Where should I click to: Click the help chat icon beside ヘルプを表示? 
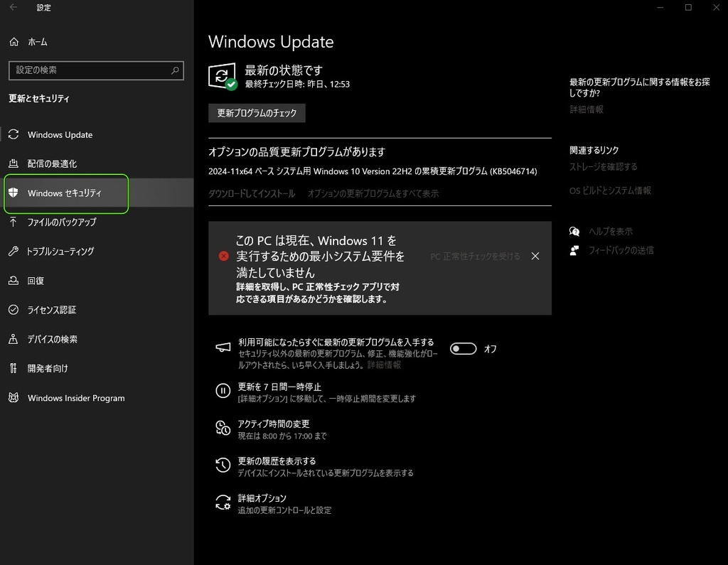[x=574, y=231]
